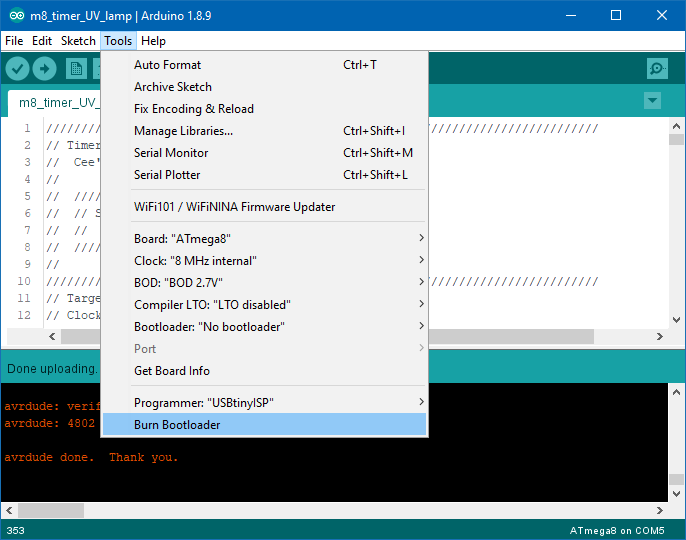Click line number 353 in status bar
Screen dimensions: 686x540
coord(15,530)
